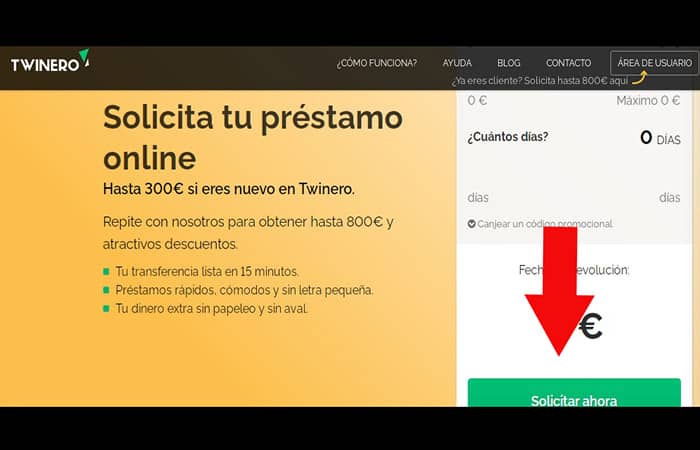The height and width of the screenshot is (450, 700).
Task: Open the ¿Cómo funciona? menu item
Action: 377,63
